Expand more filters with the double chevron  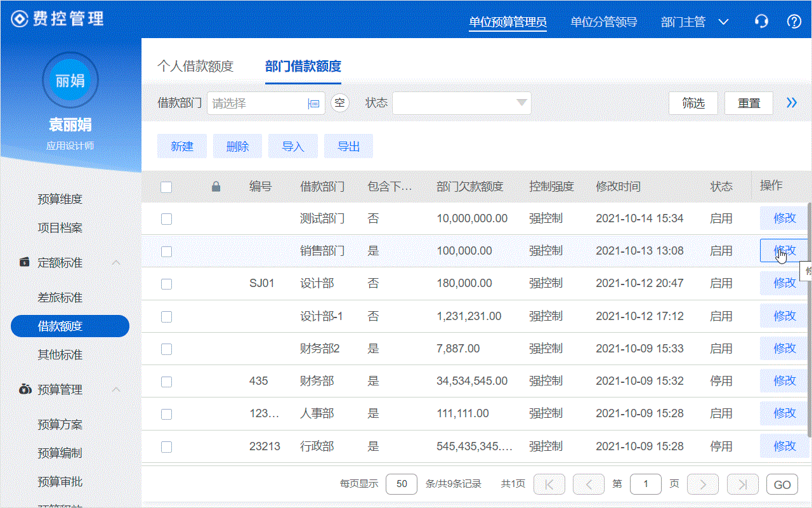(x=792, y=103)
